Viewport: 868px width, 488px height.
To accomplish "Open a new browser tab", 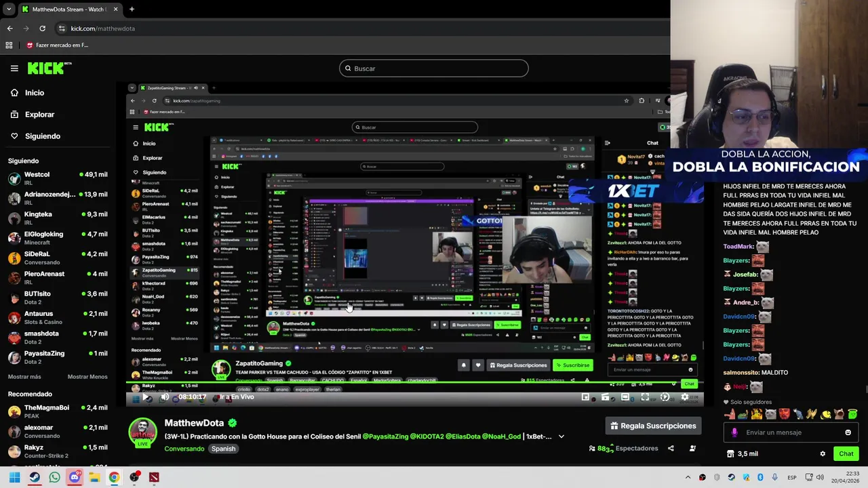I will click(x=132, y=9).
